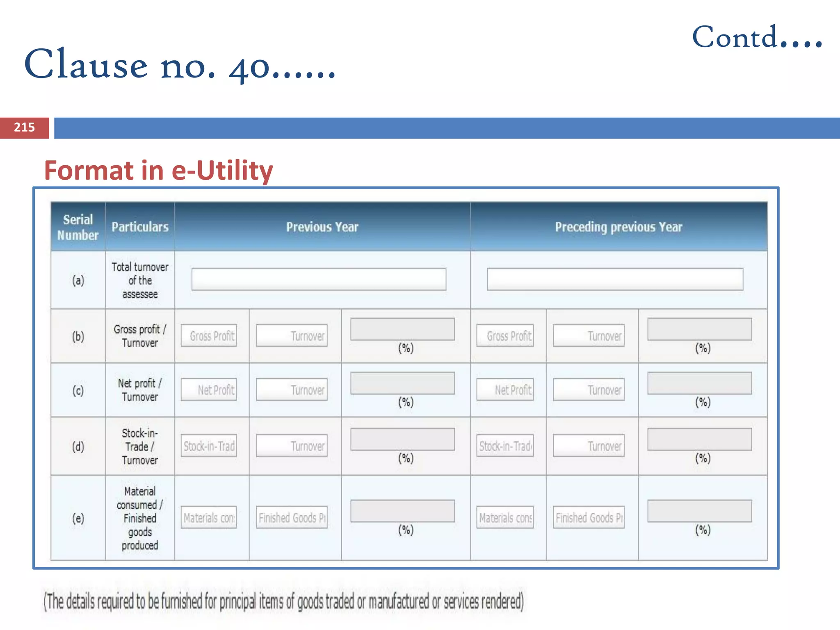Click Previous Year Finished Goods Produced field
The image size is (840, 630).
[x=292, y=517]
